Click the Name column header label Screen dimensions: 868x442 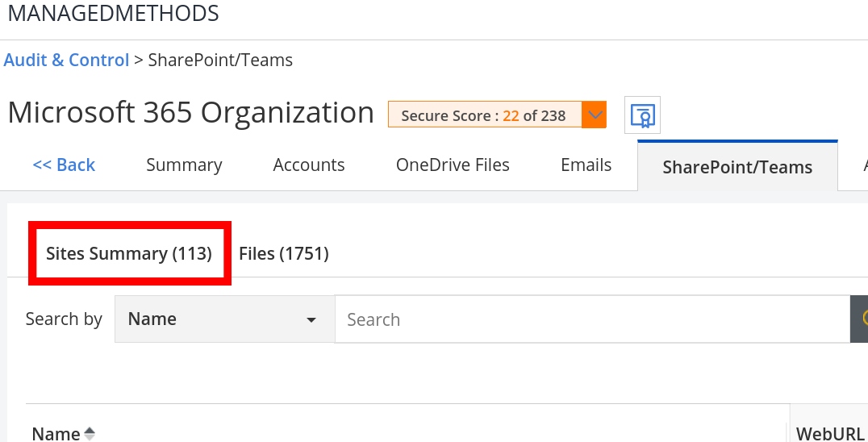[56, 434]
